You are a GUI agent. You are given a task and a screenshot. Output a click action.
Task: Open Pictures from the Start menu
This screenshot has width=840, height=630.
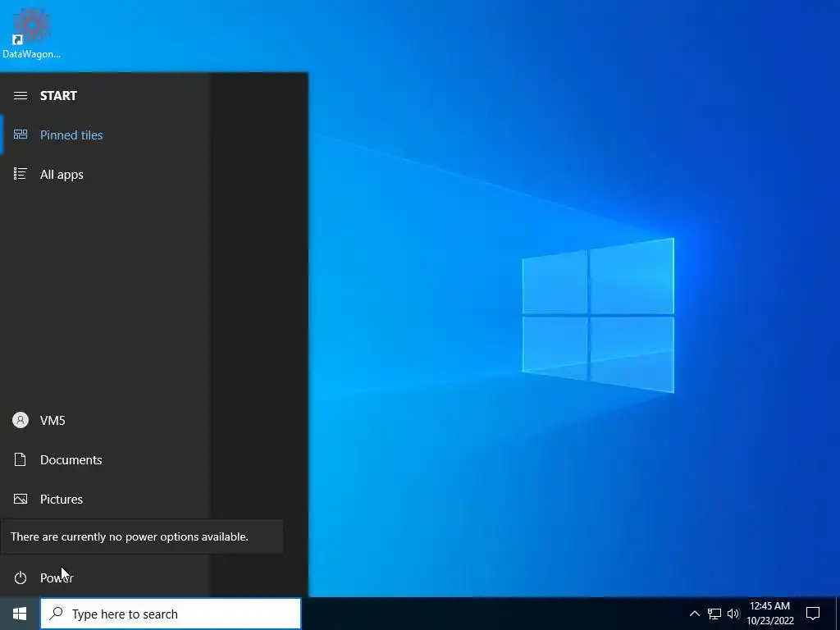[x=105, y=500]
